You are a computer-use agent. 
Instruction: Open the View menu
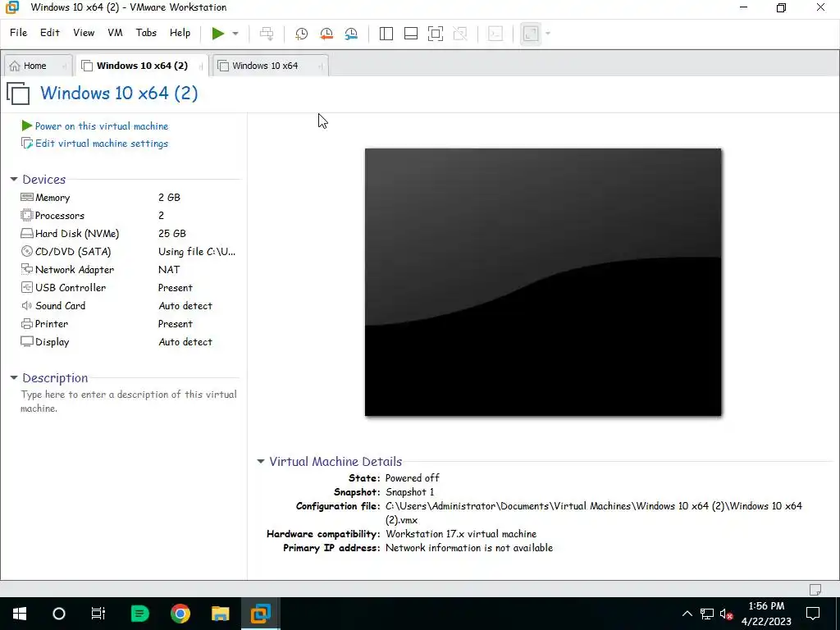84,33
